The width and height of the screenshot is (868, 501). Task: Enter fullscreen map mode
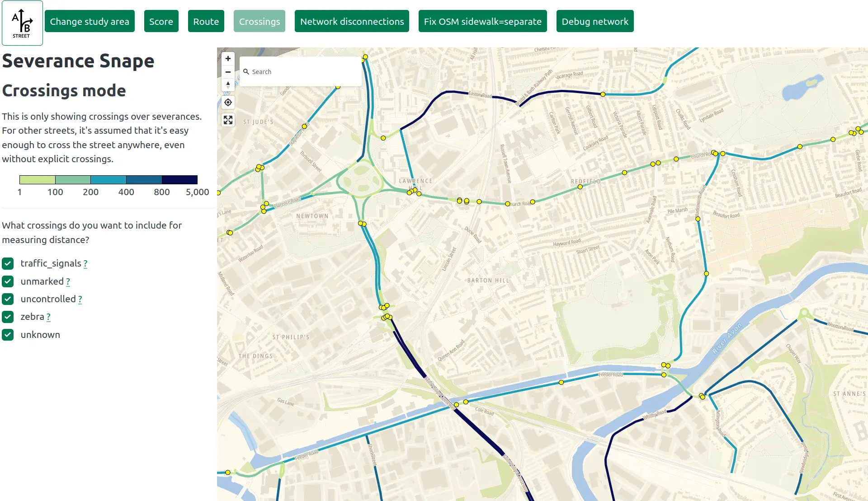[228, 120]
